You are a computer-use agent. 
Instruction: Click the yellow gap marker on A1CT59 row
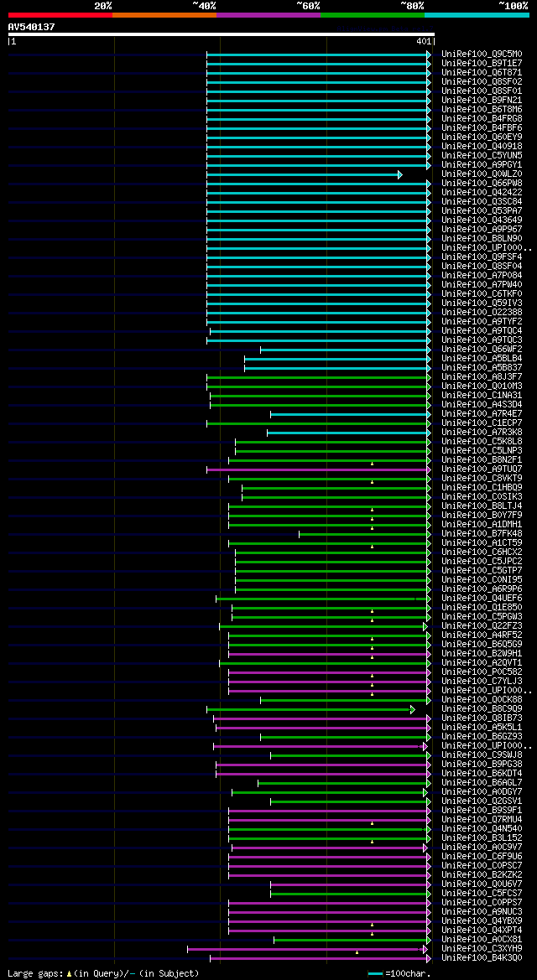point(372,547)
